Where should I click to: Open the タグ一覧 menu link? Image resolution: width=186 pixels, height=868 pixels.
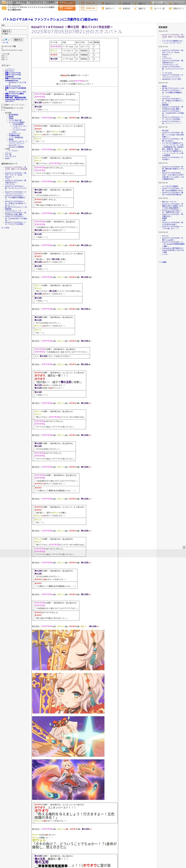tap(8, 155)
